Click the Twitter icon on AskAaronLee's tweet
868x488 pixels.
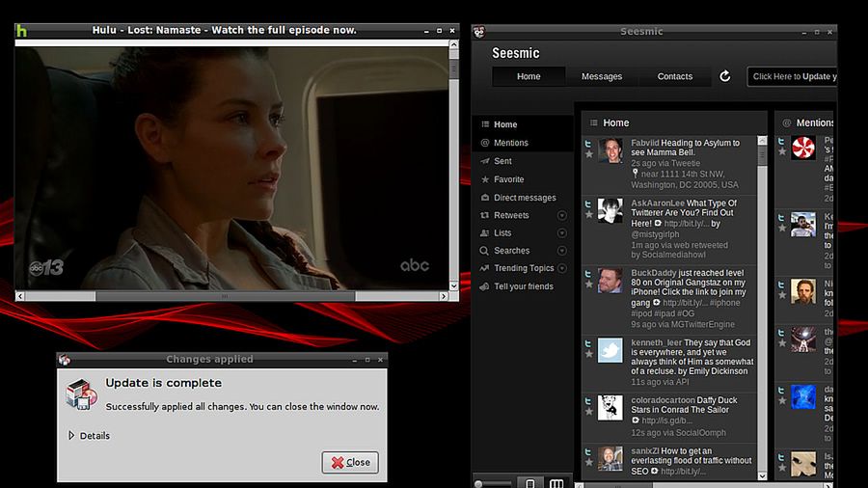coord(588,204)
